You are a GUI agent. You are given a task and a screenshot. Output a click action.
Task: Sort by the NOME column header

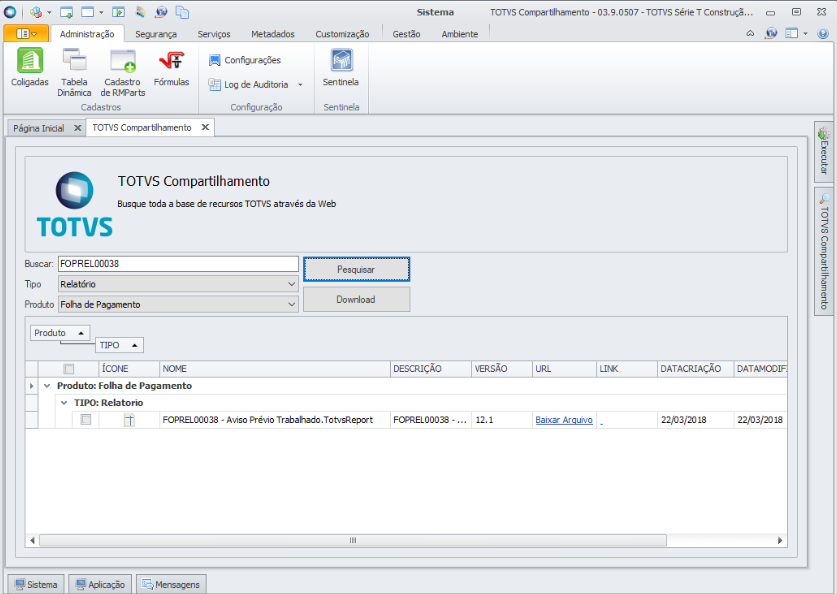pos(274,369)
